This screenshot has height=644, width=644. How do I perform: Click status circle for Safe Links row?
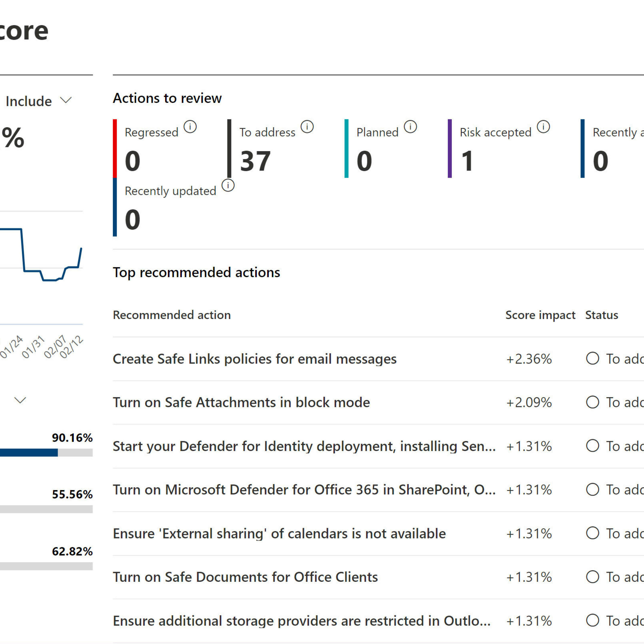[592, 359]
